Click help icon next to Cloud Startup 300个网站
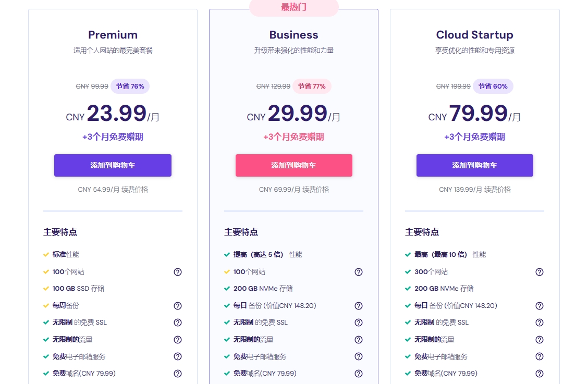 539,272
